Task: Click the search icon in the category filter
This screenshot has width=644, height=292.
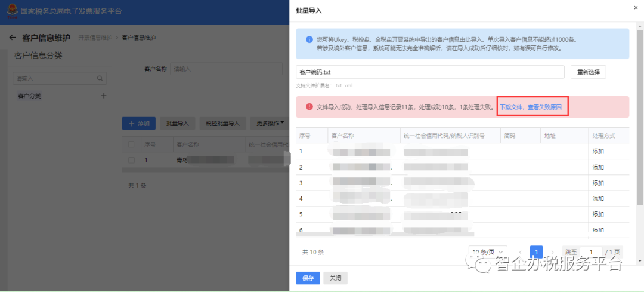Action: coord(100,78)
